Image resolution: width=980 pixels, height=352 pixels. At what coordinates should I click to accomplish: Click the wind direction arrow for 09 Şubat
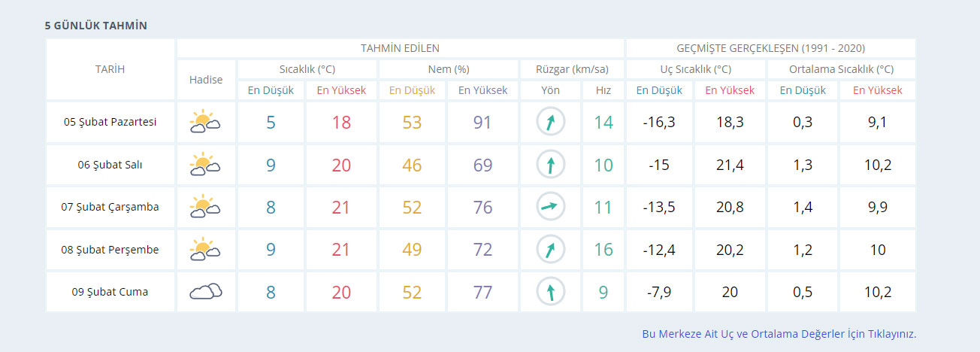[551, 292]
